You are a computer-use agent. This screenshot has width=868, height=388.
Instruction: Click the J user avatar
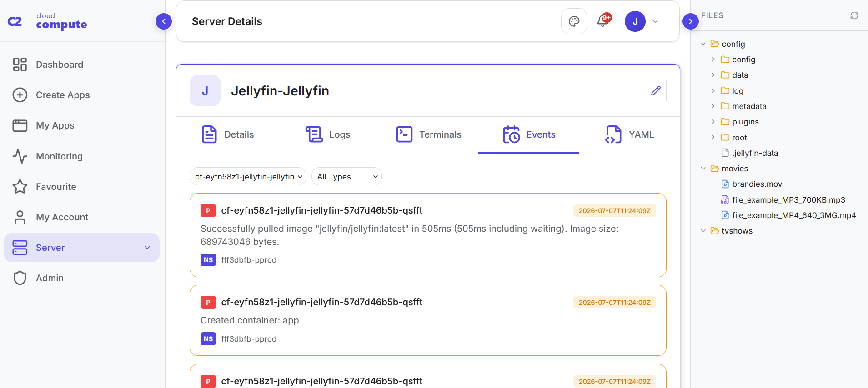click(x=635, y=21)
